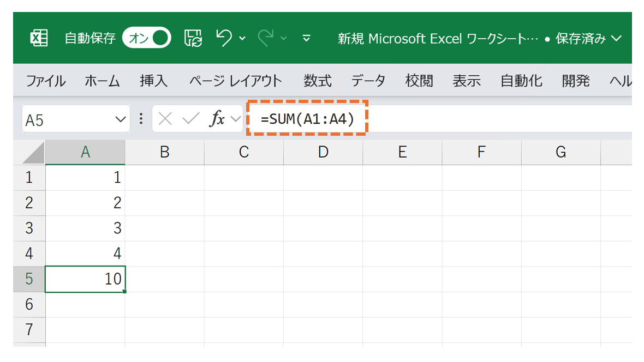The image size is (644, 362).
Task: Click cell A1 containing 1
Action: tap(85, 178)
